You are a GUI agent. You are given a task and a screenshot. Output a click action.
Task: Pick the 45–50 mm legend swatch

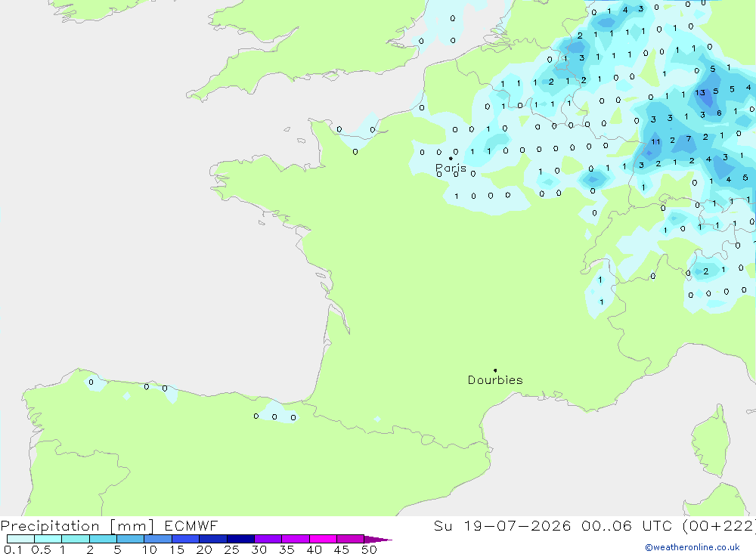coord(351,539)
